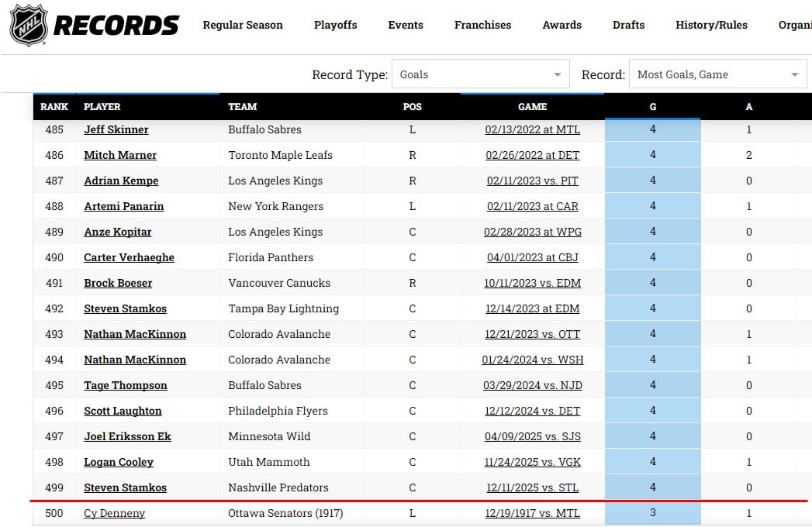Open the Events menu

[406, 25]
